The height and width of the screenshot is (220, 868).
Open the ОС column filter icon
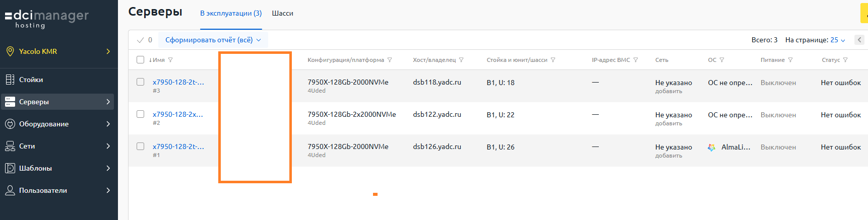pyautogui.click(x=722, y=60)
